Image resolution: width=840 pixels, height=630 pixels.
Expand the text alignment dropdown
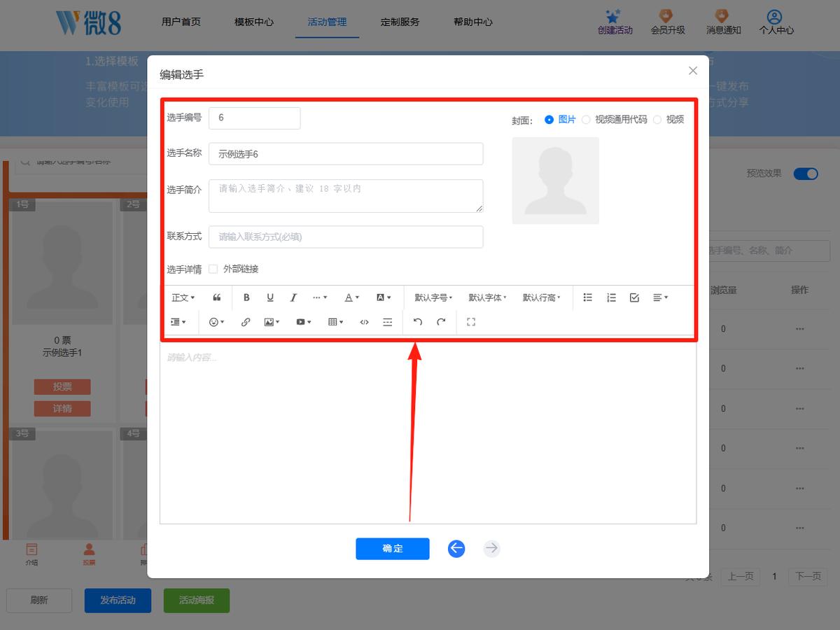coord(660,297)
